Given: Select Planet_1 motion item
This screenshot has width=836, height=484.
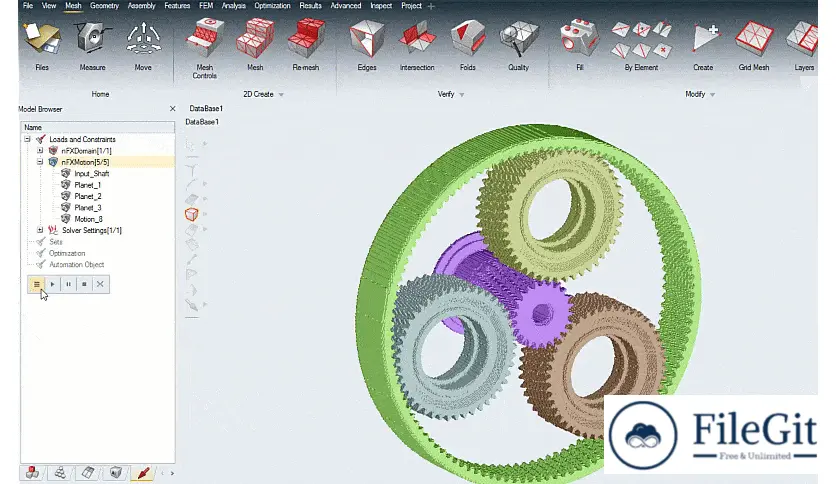Looking at the screenshot, I should coord(88,185).
